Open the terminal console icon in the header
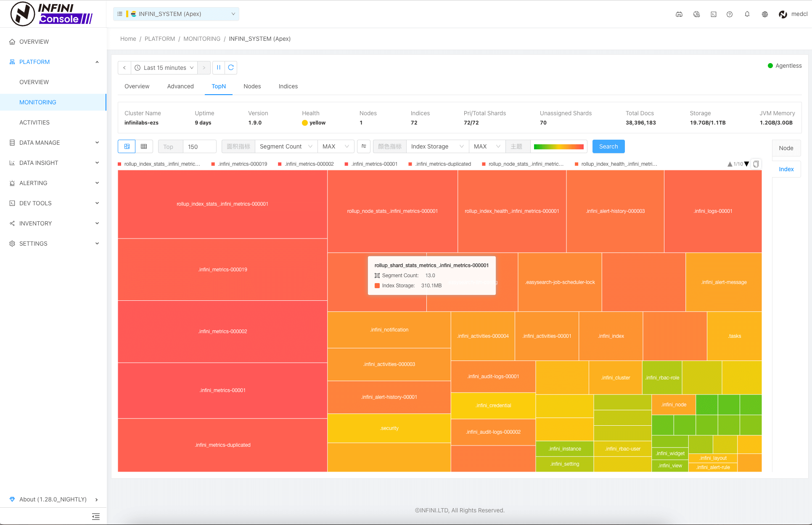 coord(714,14)
